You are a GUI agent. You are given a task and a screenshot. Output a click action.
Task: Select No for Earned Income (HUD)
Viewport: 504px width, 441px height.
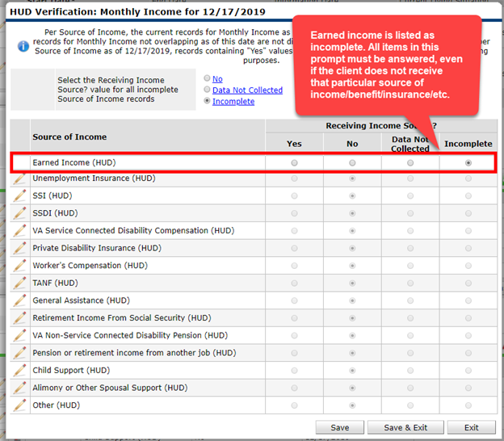(x=352, y=162)
